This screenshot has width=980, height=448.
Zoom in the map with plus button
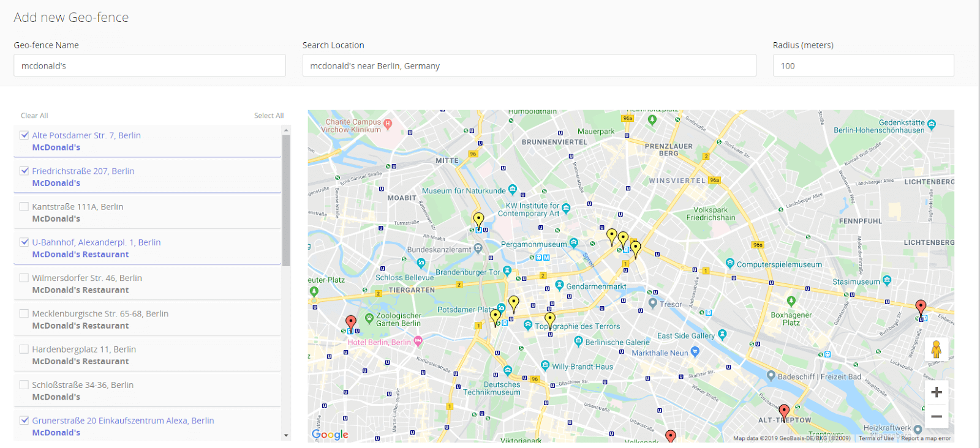click(937, 392)
